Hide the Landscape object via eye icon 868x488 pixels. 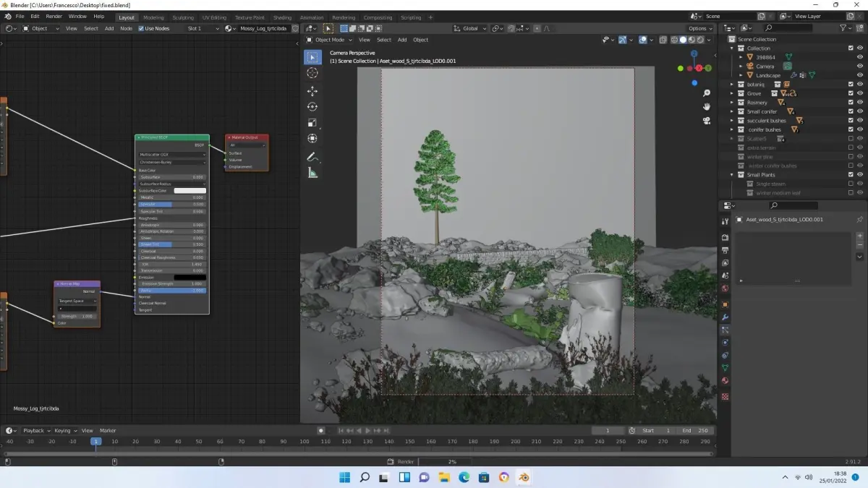click(x=860, y=75)
